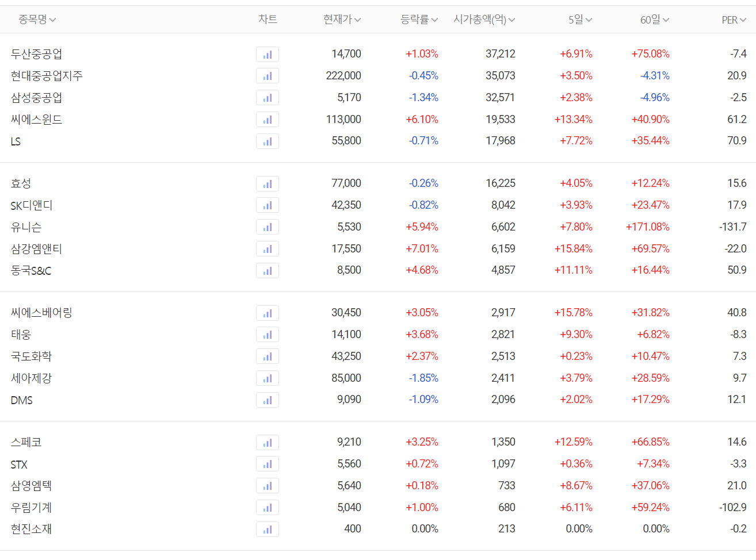The image size is (756, 560).
Task: Select 현대중공업지주 price 222,000
Action: (x=343, y=76)
